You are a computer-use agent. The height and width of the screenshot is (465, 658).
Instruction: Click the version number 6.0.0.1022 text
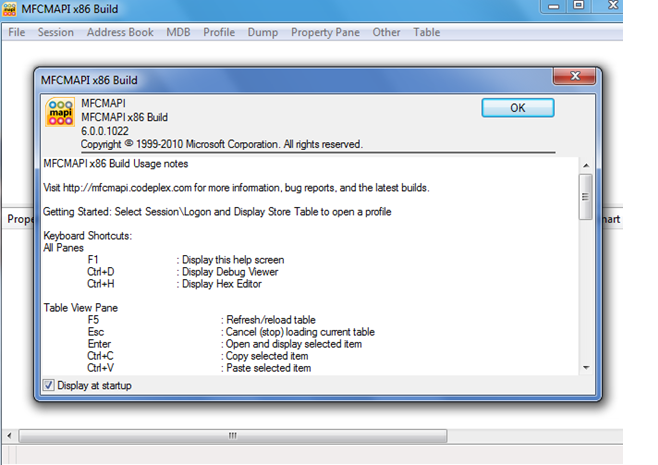[105, 131]
